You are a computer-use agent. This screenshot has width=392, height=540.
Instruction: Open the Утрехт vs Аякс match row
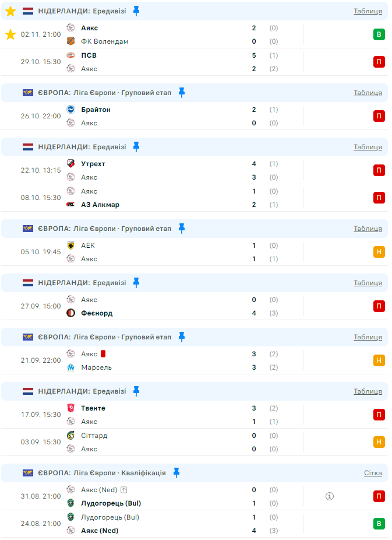pos(175,170)
